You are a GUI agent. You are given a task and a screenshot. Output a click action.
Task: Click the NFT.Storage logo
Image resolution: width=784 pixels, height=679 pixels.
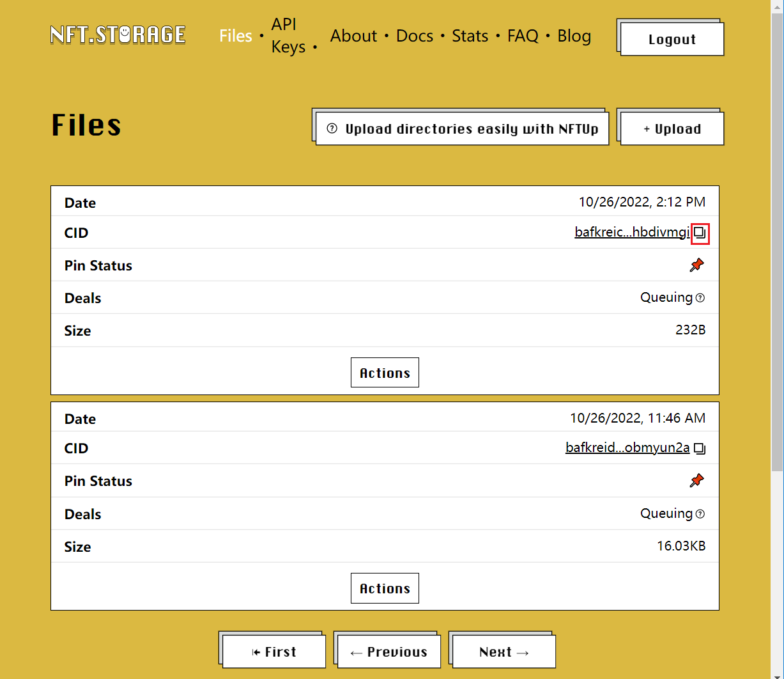coord(118,35)
